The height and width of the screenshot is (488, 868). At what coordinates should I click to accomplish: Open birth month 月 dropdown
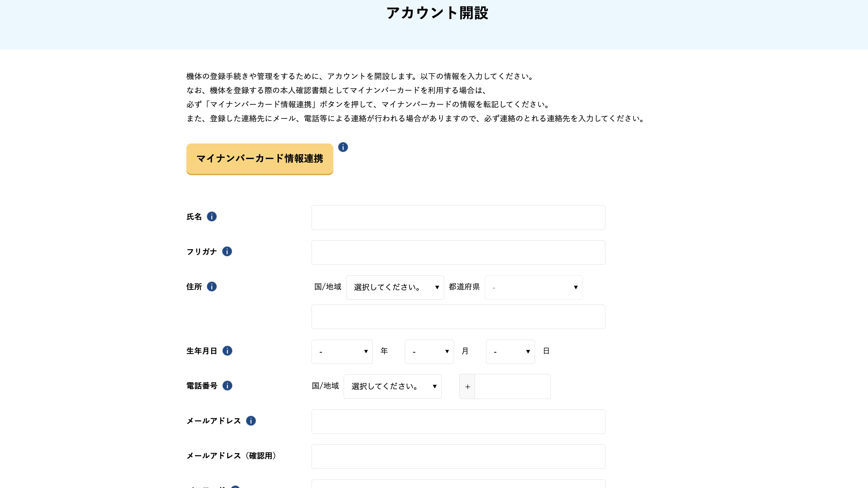click(429, 352)
